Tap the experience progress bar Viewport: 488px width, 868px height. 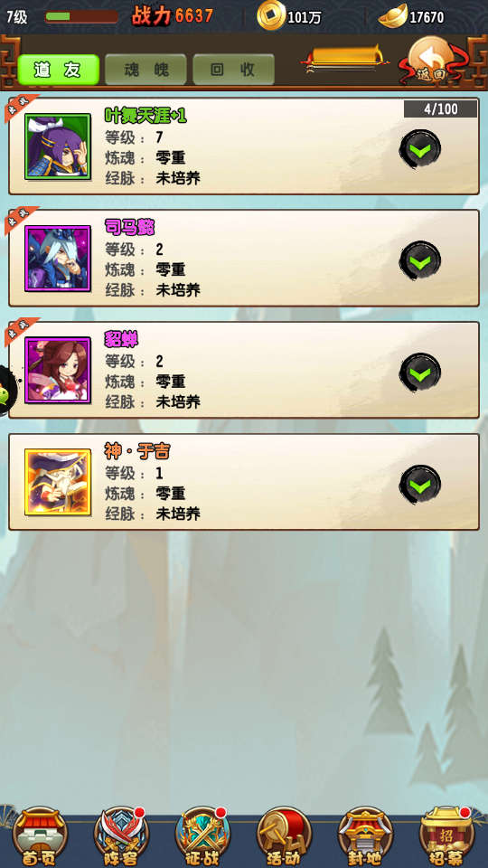point(81,16)
